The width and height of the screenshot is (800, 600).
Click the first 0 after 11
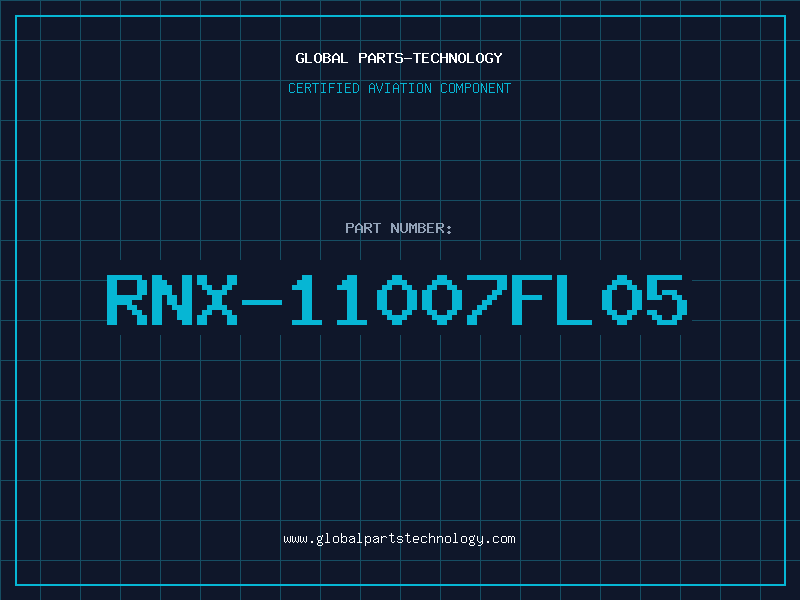[397, 299]
